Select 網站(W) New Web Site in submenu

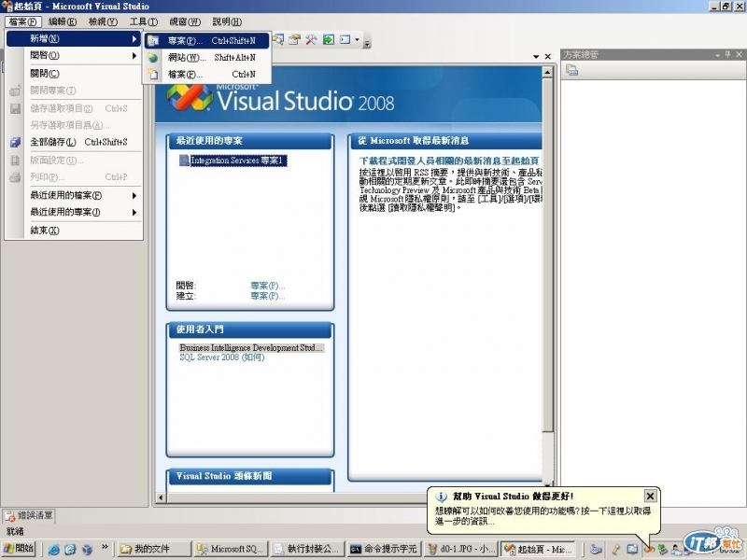207,58
